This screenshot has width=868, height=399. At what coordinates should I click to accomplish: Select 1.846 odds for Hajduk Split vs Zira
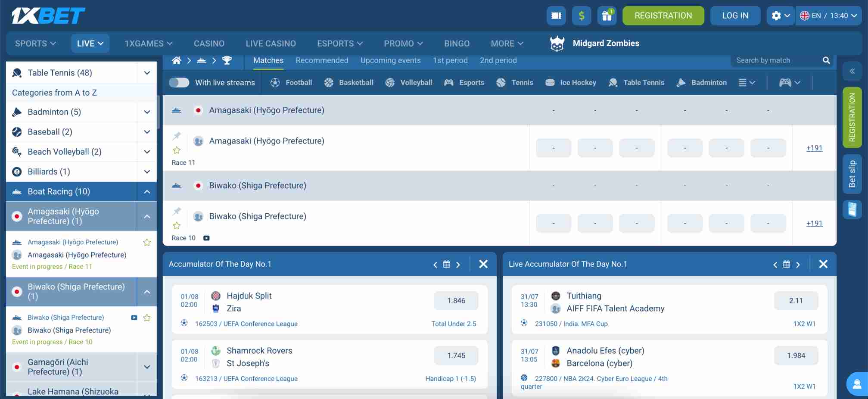(456, 301)
